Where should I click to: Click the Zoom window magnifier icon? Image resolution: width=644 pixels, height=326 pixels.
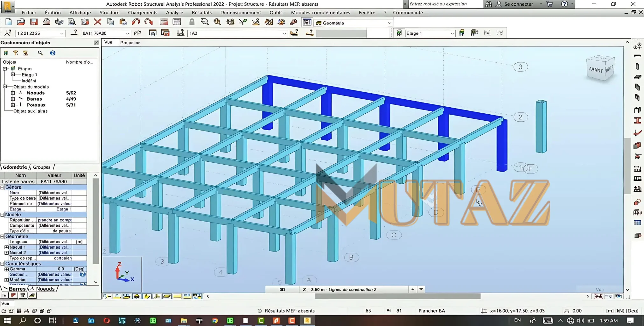coord(205,22)
